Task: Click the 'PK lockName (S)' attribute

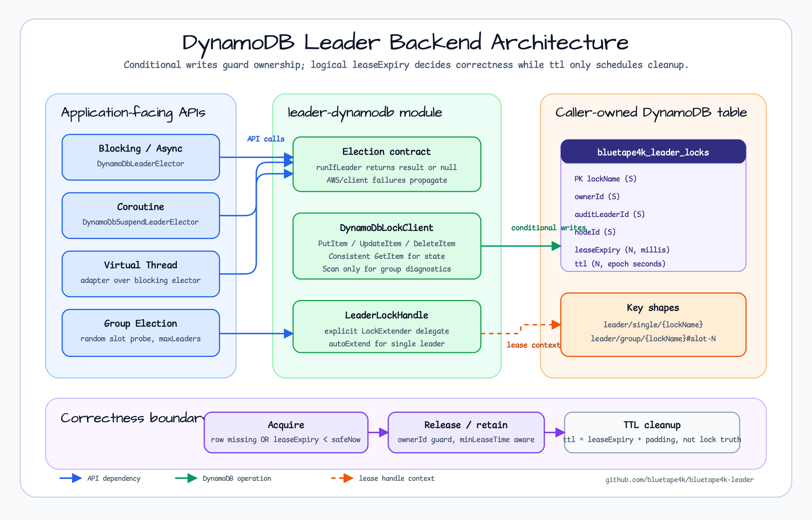Action: (605, 179)
